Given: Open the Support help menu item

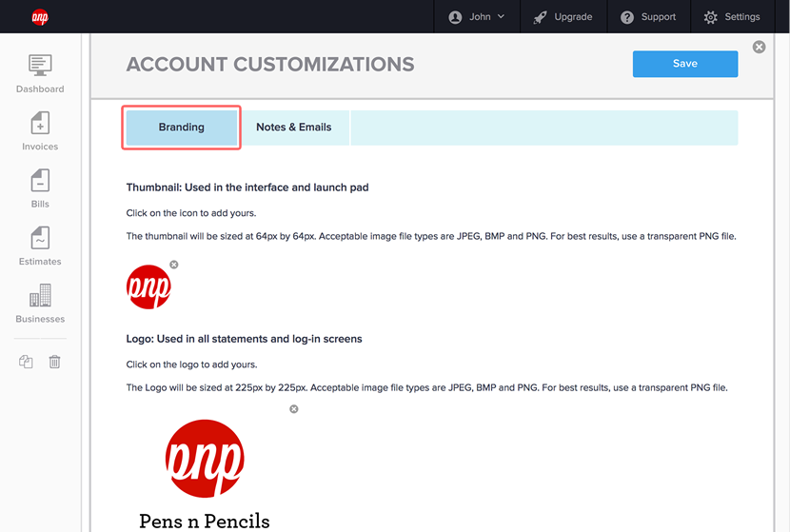Looking at the screenshot, I should tap(648, 16).
